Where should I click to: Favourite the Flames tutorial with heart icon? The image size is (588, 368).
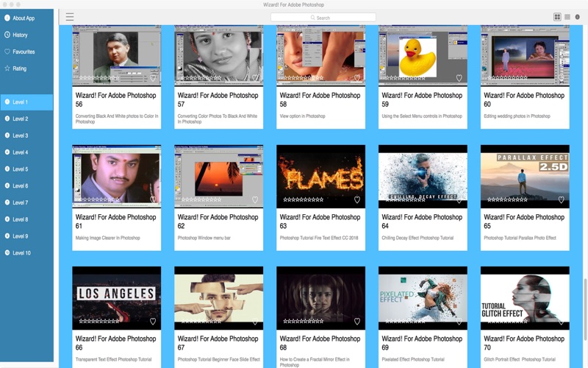[x=357, y=199]
